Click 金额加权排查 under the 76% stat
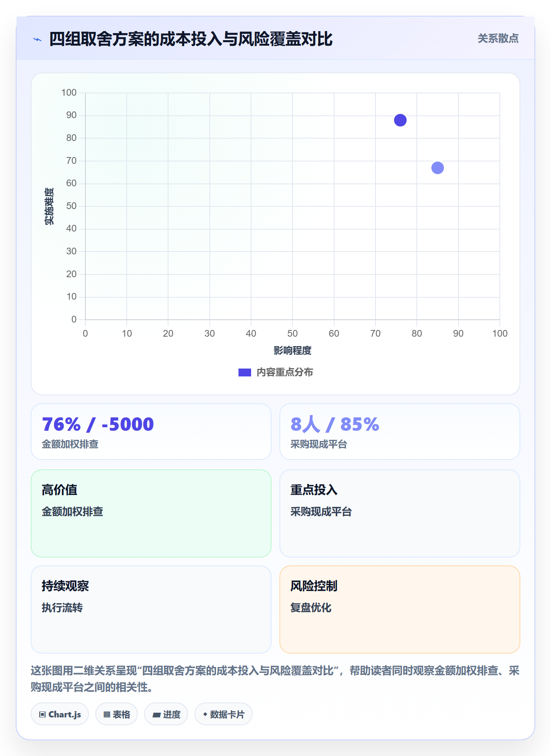Viewport: 551px width, 756px height. tap(70, 444)
